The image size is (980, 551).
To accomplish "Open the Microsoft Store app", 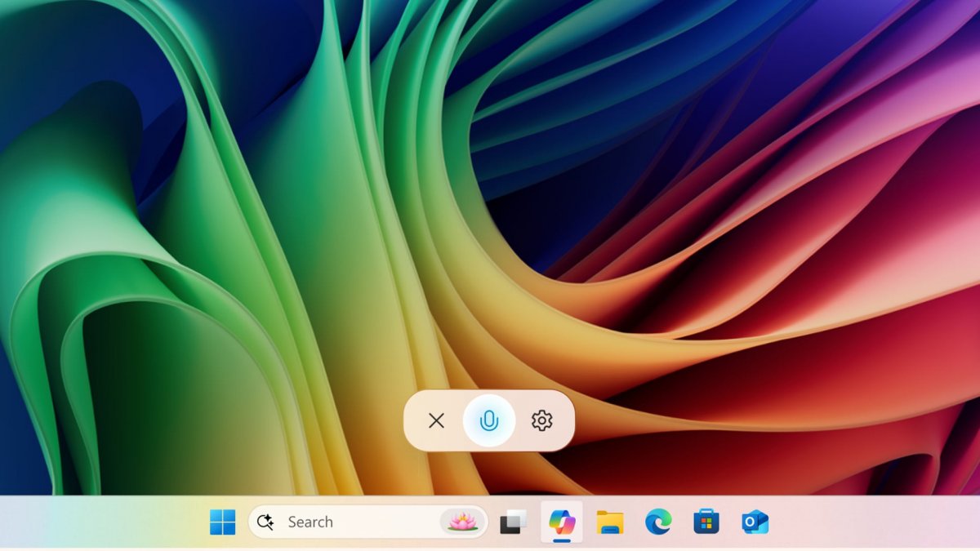I will tap(706, 522).
